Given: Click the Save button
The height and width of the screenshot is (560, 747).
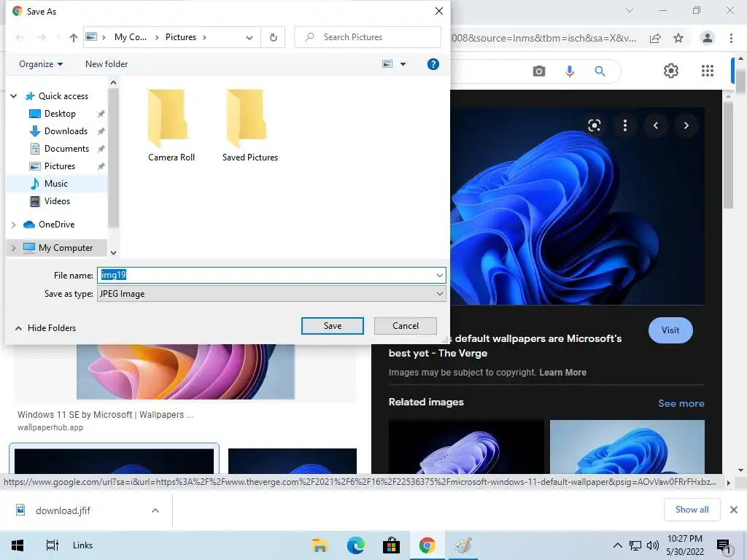Looking at the screenshot, I should (333, 326).
